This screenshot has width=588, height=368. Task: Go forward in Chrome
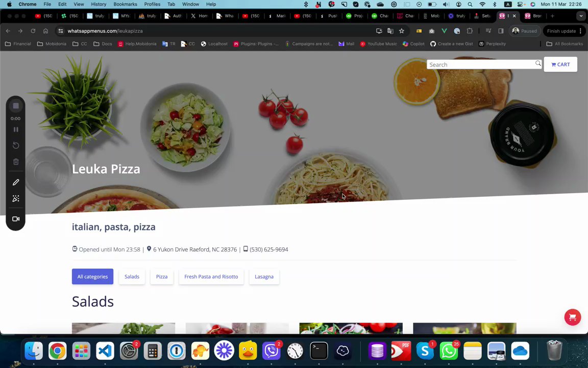tap(20, 31)
